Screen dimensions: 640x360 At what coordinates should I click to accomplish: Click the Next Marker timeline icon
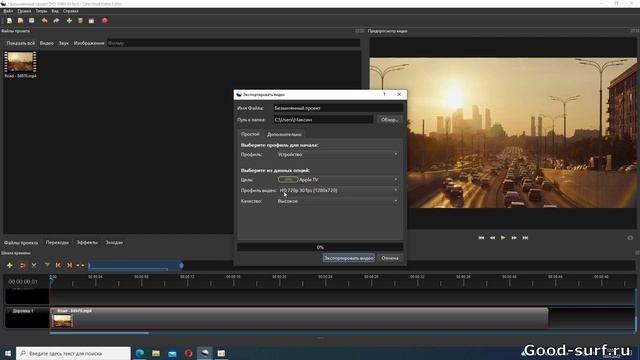[70, 265]
